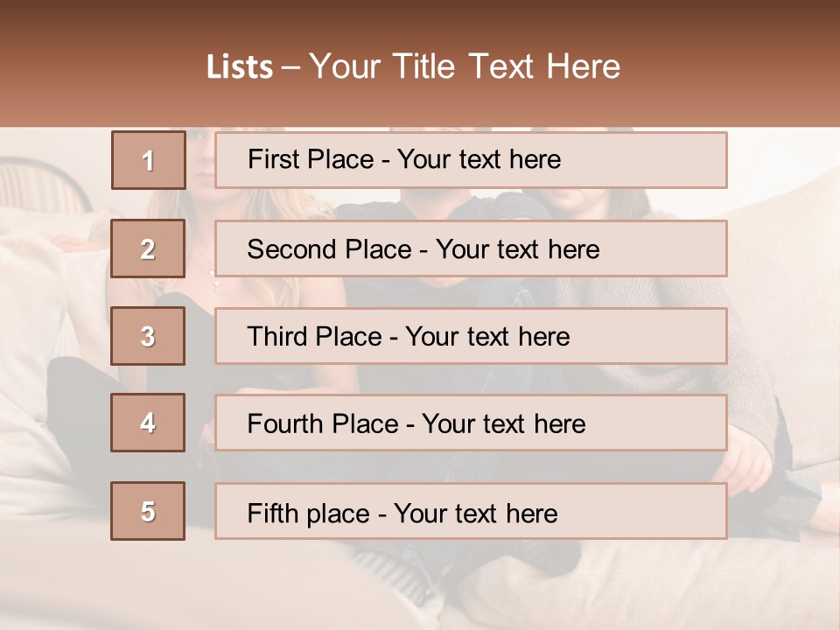Click the bold word 'Lists' in title
840x630 pixels.
240,66
